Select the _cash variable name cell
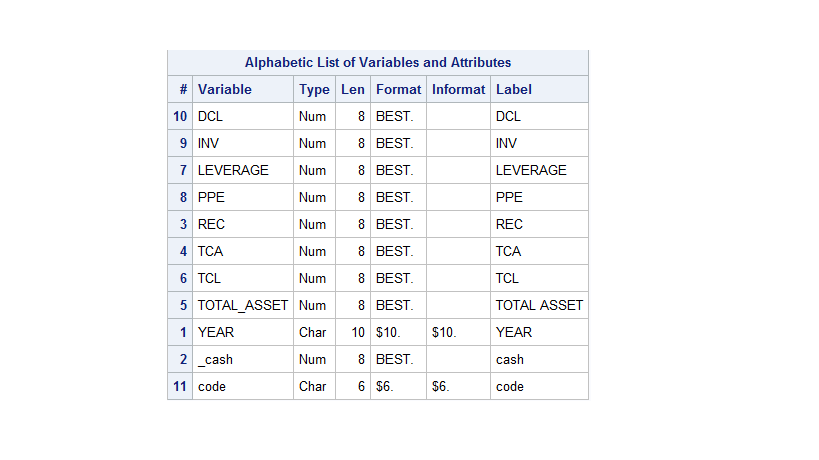The width and height of the screenshot is (819, 460). pos(215,359)
